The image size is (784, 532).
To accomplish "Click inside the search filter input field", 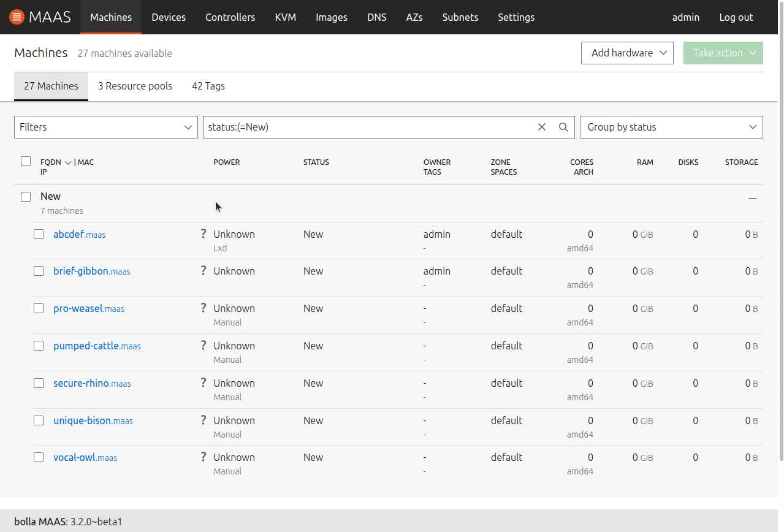I will [368, 127].
